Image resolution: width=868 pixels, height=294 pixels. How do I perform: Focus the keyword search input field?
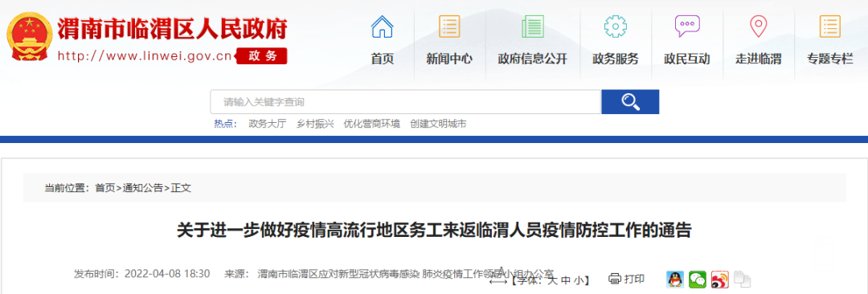(406, 102)
